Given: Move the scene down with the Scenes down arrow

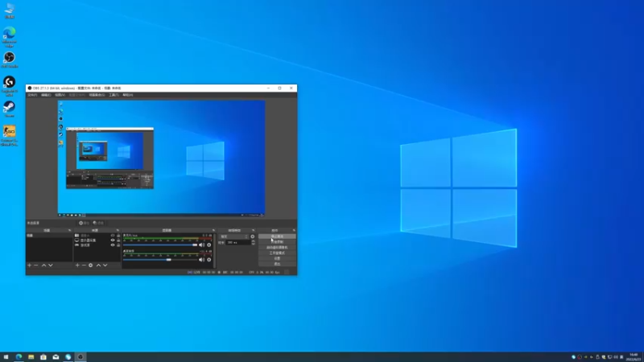Looking at the screenshot, I should 51,265.
